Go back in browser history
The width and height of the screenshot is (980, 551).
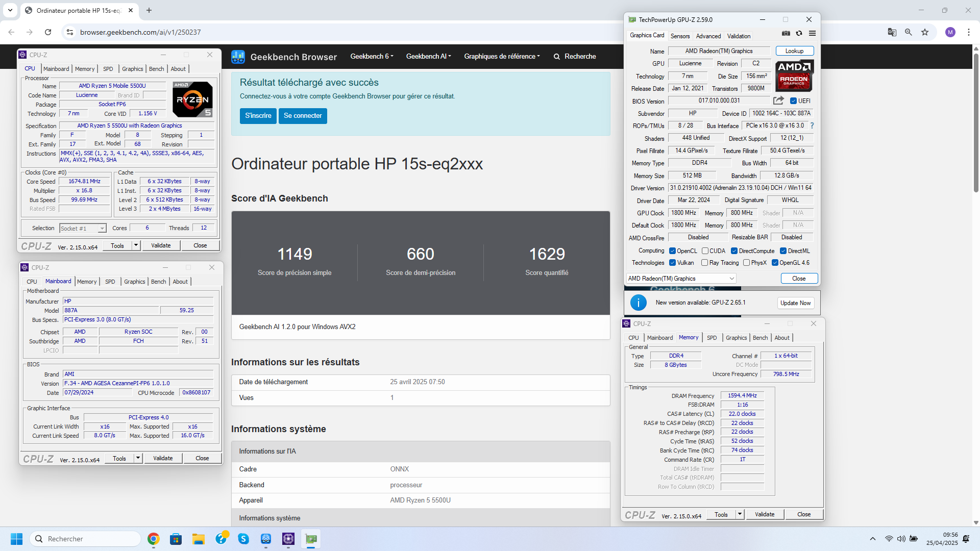pos(11,32)
